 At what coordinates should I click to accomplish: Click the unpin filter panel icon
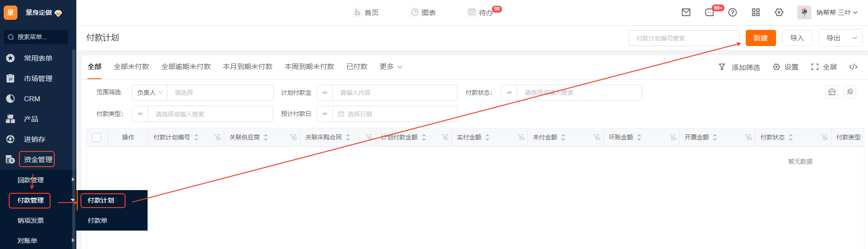click(850, 92)
